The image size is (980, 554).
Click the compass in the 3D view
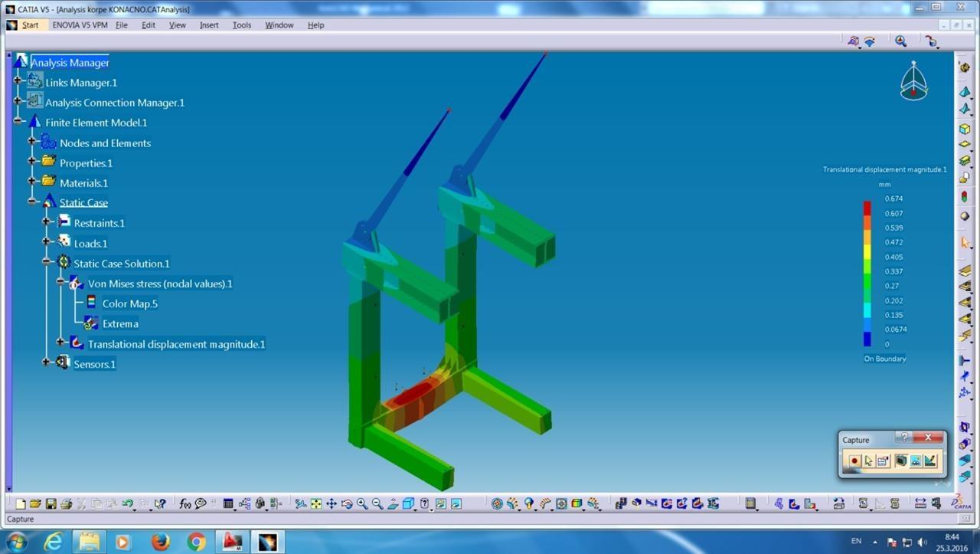(x=913, y=80)
